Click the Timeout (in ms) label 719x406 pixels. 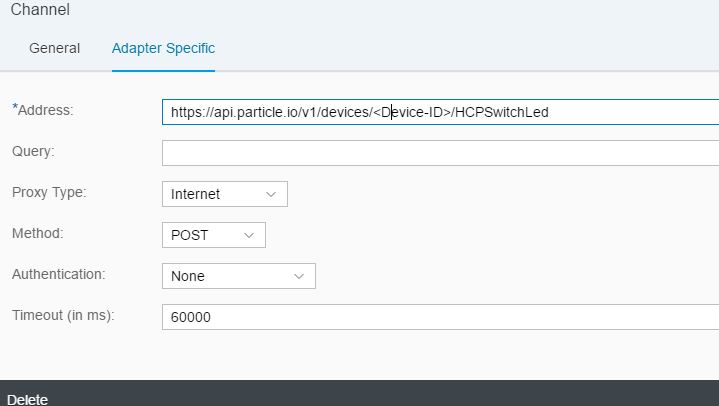point(63,315)
